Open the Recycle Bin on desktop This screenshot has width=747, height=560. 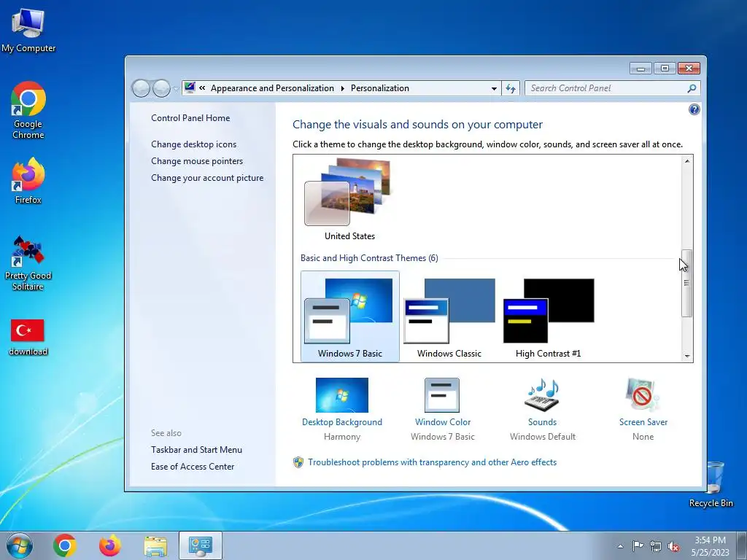[711, 484]
